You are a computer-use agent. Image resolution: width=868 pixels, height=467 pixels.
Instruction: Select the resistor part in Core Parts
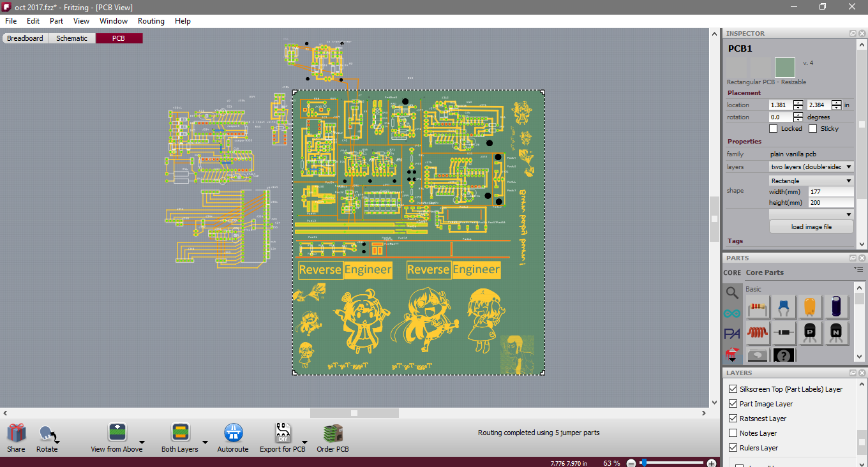[x=758, y=307]
